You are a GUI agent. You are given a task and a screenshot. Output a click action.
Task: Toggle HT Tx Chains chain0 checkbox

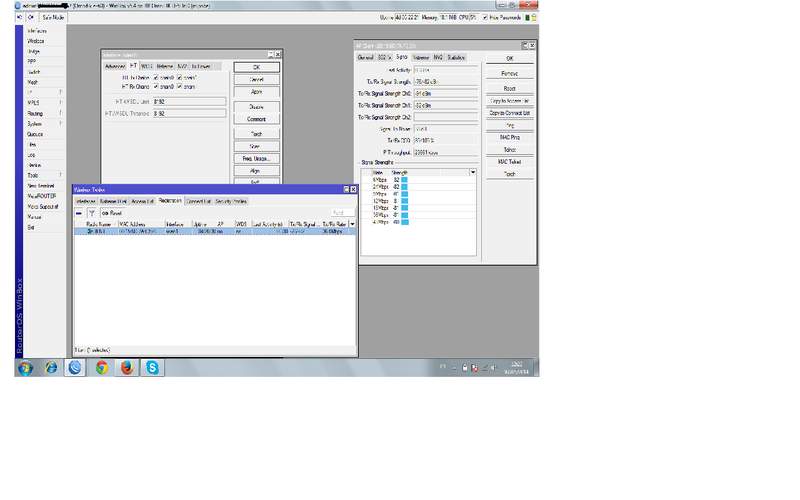tap(156, 78)
